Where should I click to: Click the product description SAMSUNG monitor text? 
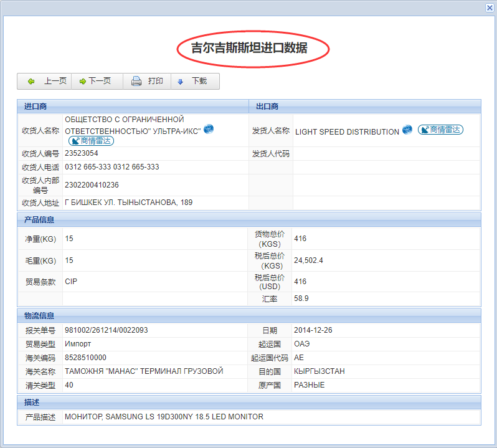click(164, 417)
